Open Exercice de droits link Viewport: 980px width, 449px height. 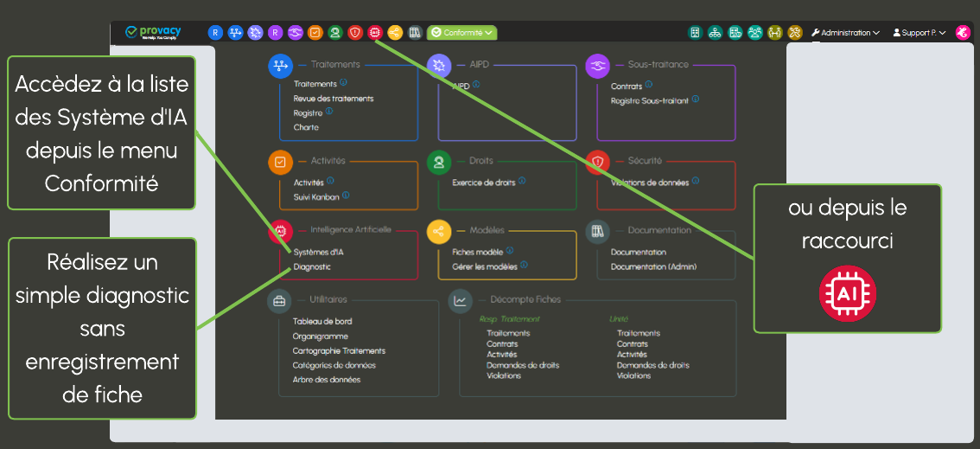[x=484, y=183]
